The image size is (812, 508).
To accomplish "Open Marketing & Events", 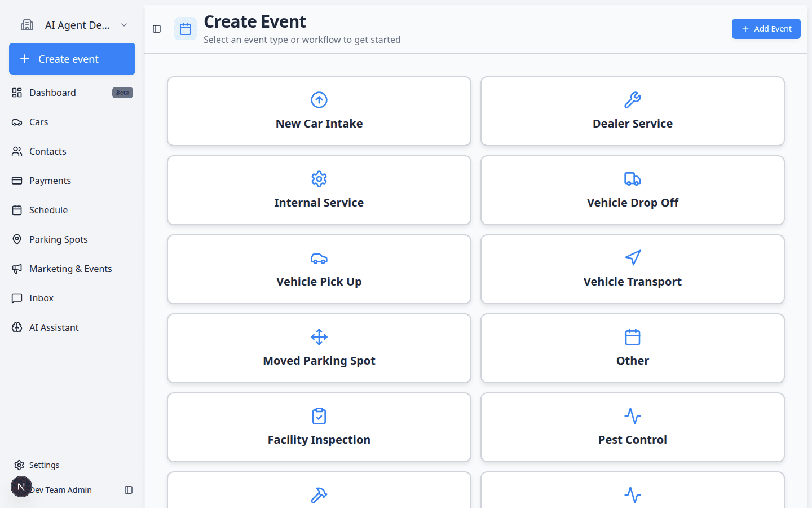I will (72, 269).
